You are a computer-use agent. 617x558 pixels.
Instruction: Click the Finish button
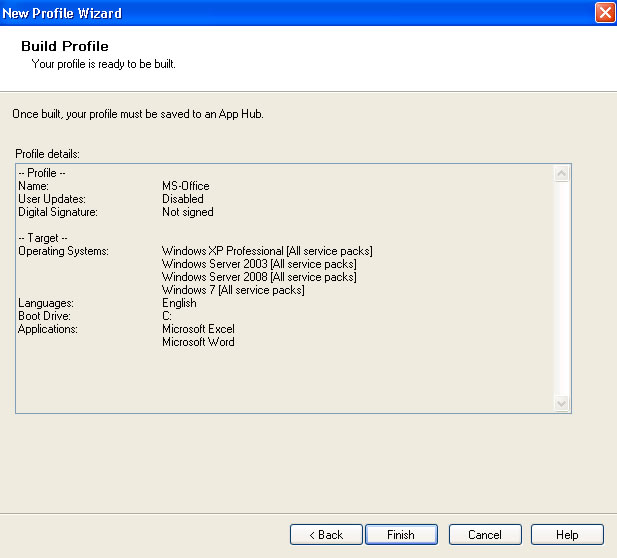[401, 534]
